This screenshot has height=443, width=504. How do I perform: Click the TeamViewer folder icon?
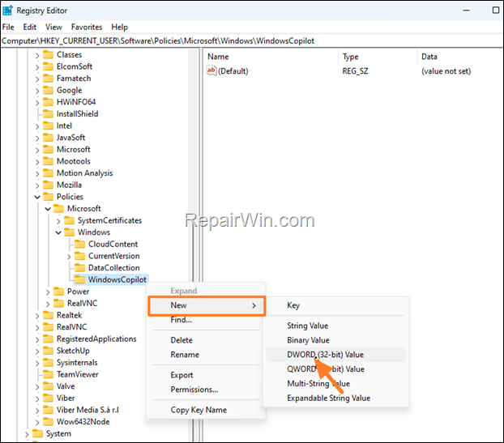pos(49,374)
